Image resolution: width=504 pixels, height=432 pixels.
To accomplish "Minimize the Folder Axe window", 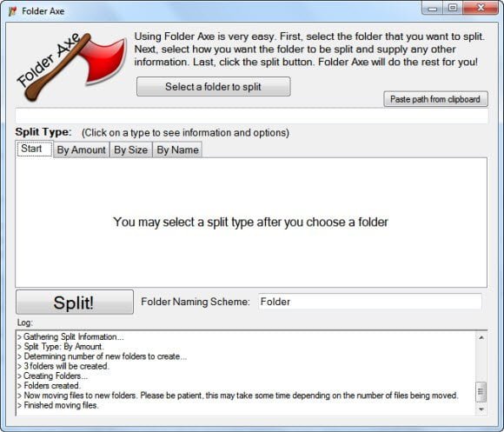I will point(433,8).
